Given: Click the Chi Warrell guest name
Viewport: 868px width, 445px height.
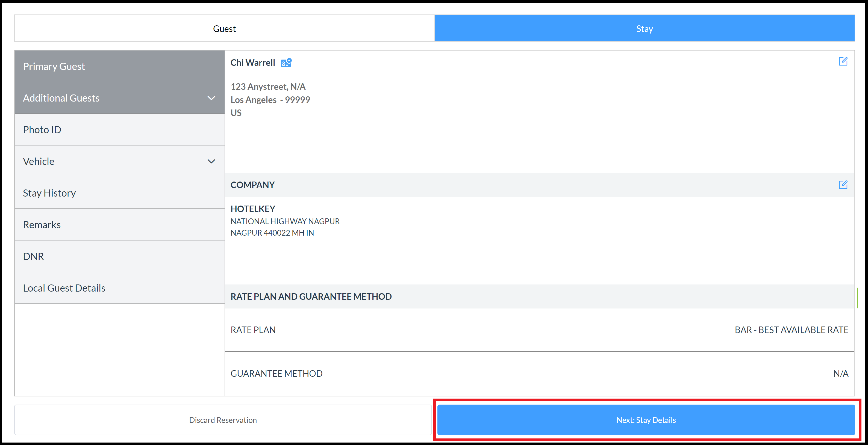Looking at the screenshot, I should tap(253, 62).
